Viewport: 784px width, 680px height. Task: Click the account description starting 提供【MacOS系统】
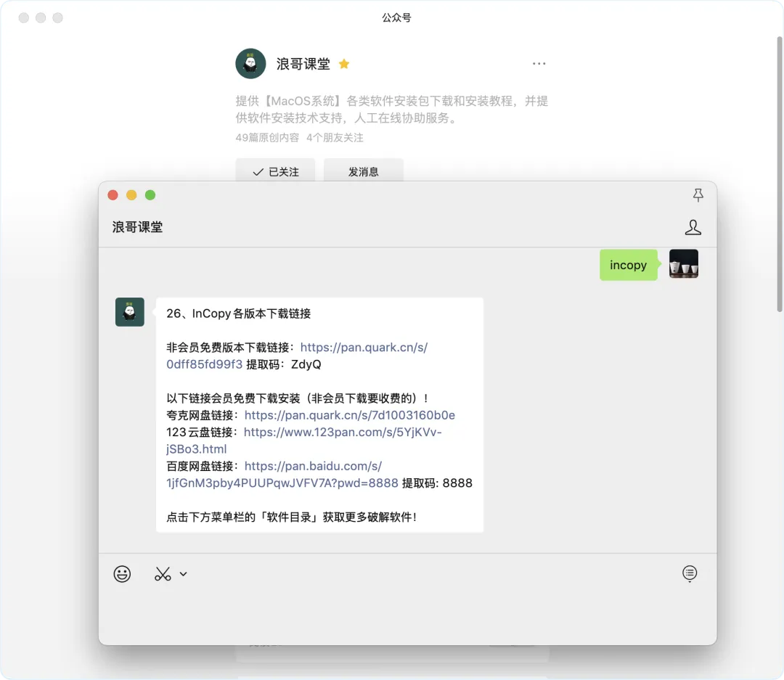[392, 110]
